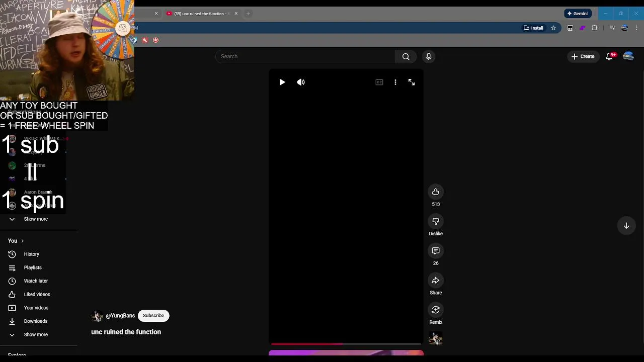Click the Downloads arrow icon
The height and width of the screenshot is (362, 644).
tap(12, 321)
